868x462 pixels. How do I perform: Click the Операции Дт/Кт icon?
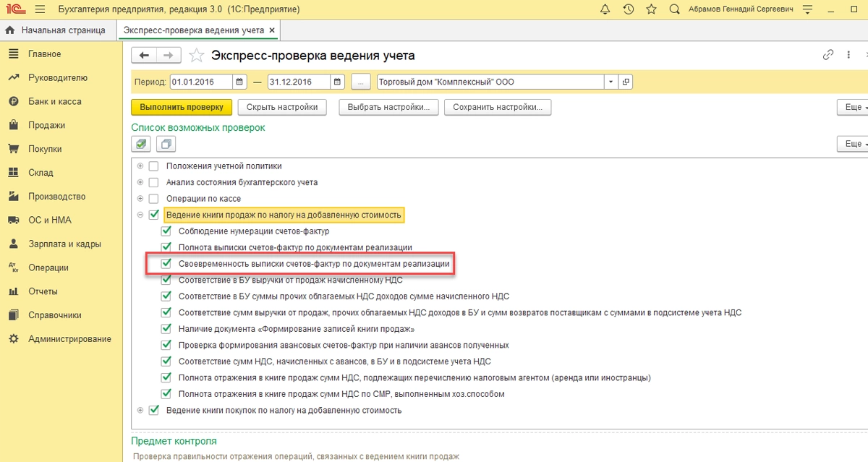tap(13, 268)
